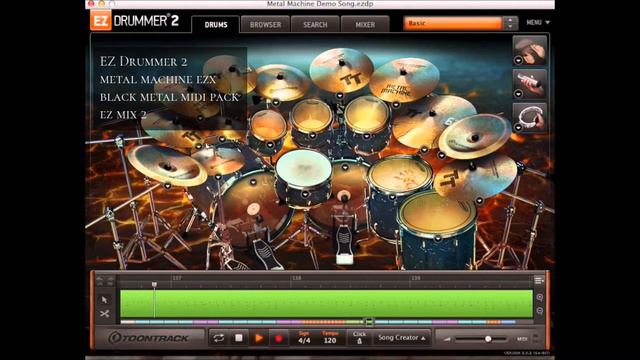Open tambourine instrument dropdown
The height and width of the screenshot is (360, 640).
518,127
